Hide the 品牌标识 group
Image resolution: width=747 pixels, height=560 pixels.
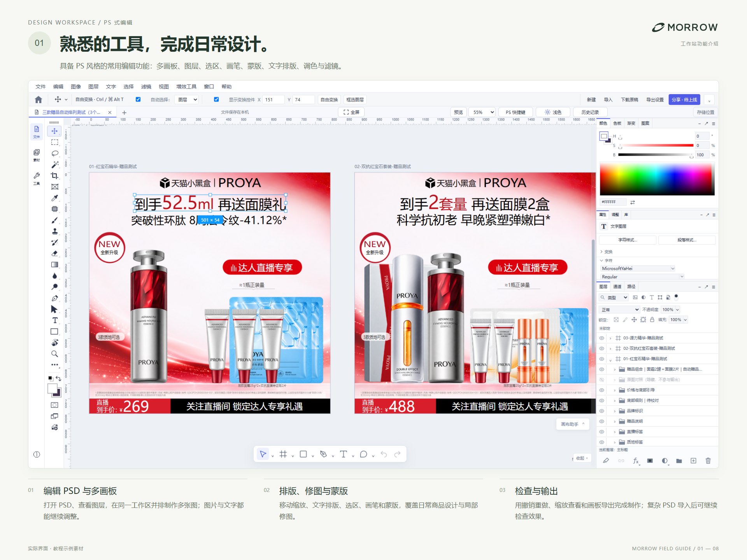tap(601, 411)
